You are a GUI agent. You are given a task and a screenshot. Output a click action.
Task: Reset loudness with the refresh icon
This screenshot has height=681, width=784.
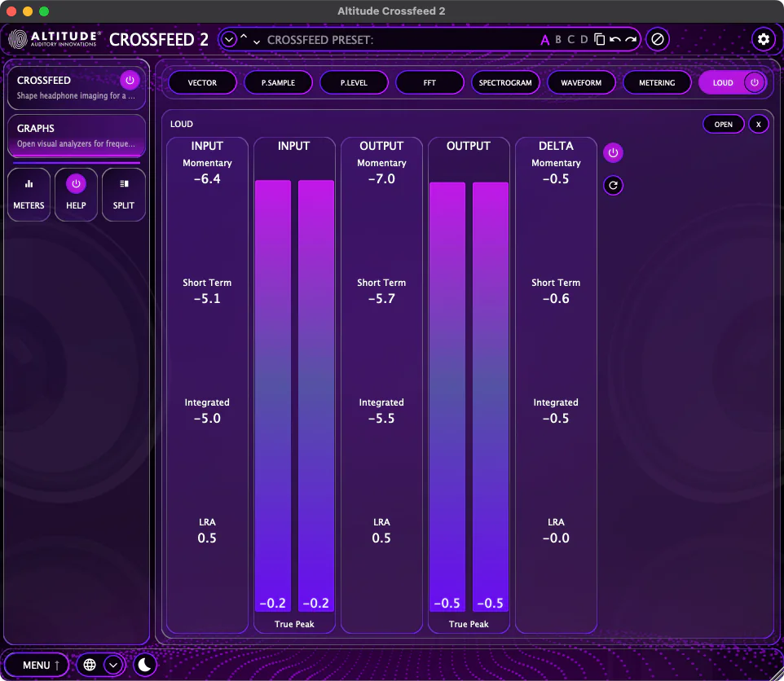pos(613,186)
